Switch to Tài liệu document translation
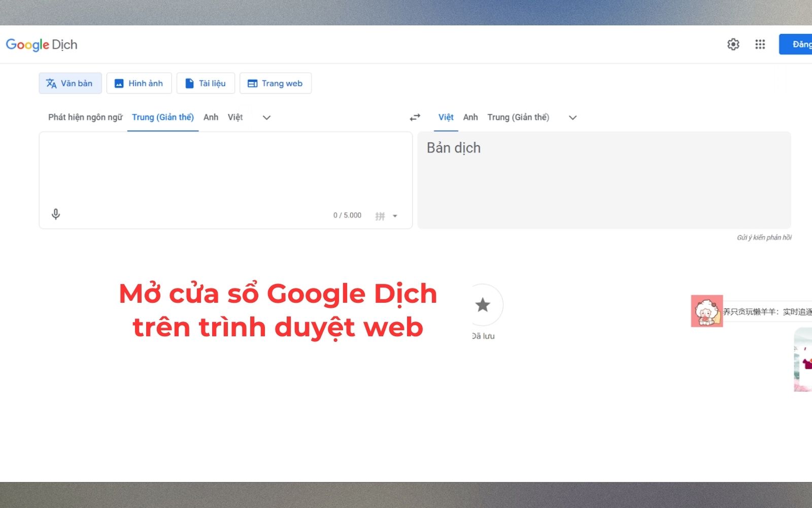 point(206,83)
